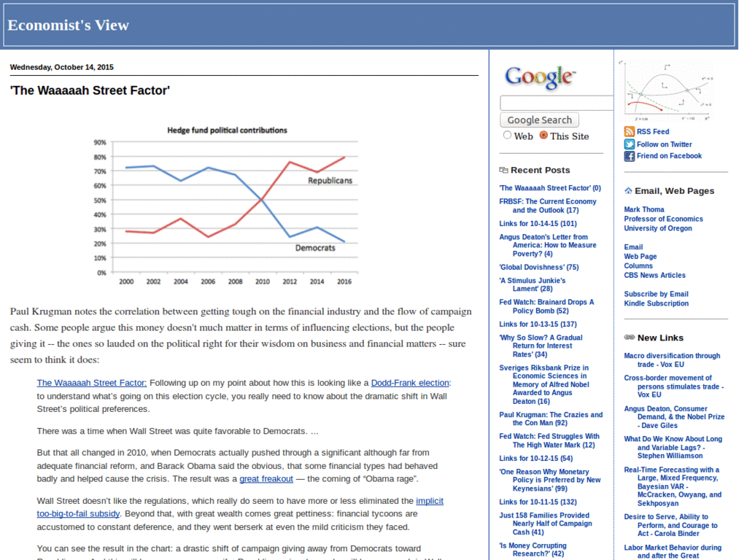The height and width of the screenshot is (560, 747).
Task: Open Fed Watch: Fed Struggles With High Water Mark
Action: point(549,440)
